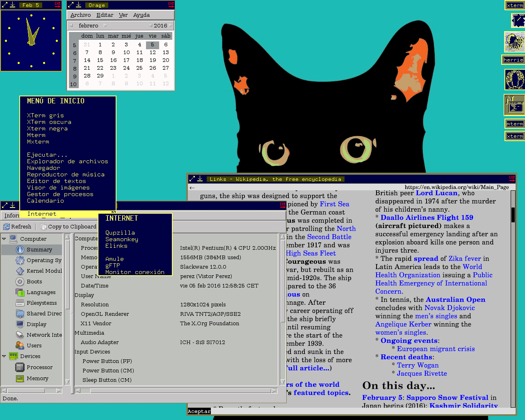Open Editar menu in Orage
This screenshot has width=525, height=420.
(x=105, y=15)
